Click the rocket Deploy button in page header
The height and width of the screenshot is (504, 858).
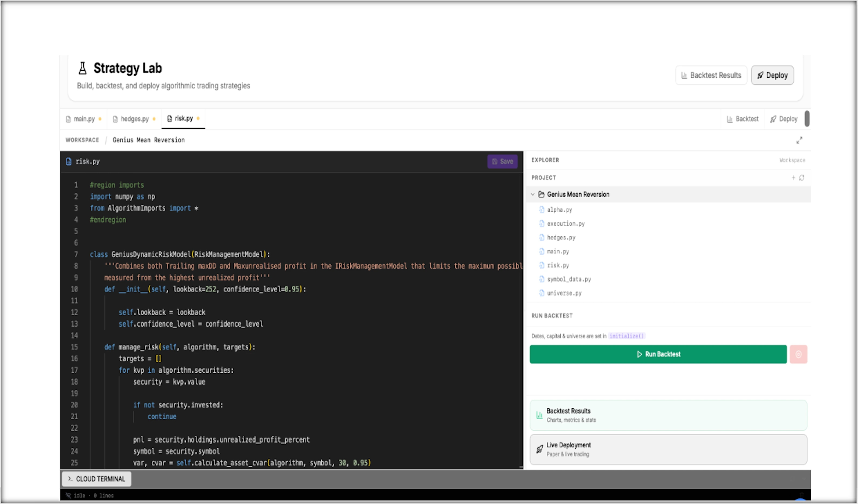pyautogui.click(x=772, y=75)
